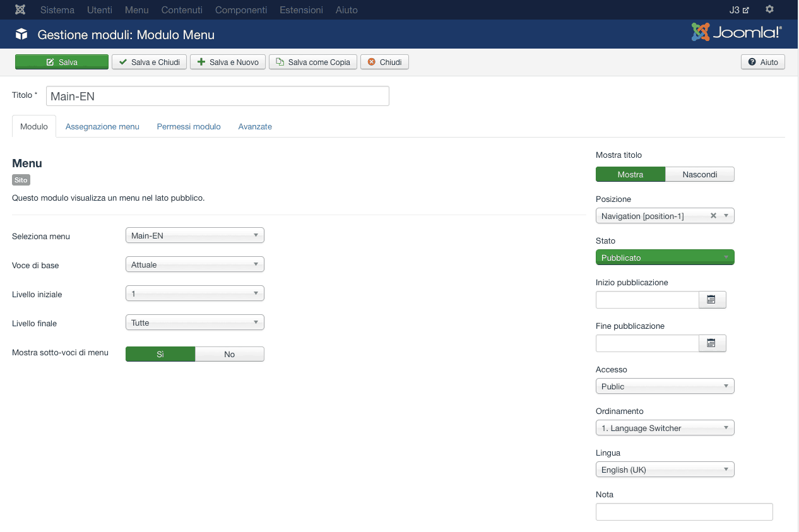Viewport: 799px width, 532px height.
Task: Set Mostra sotto-voci di menu to No
Action: tap(229, 354)
